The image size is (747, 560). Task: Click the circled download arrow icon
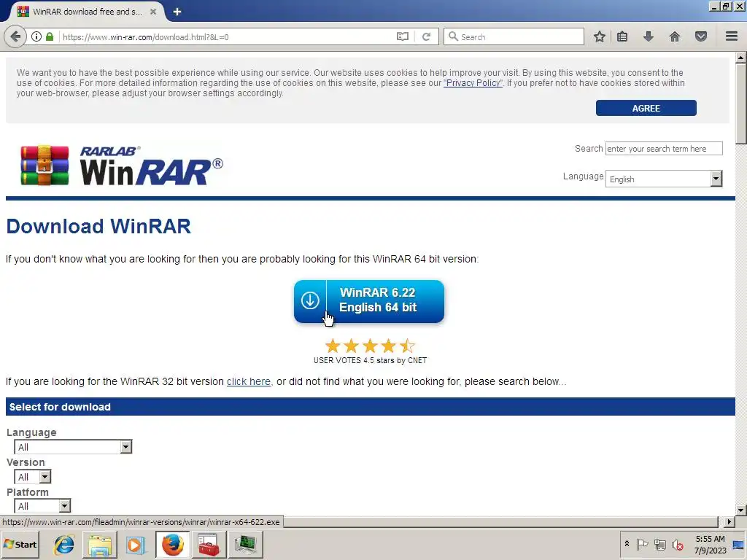pos(310,300)
